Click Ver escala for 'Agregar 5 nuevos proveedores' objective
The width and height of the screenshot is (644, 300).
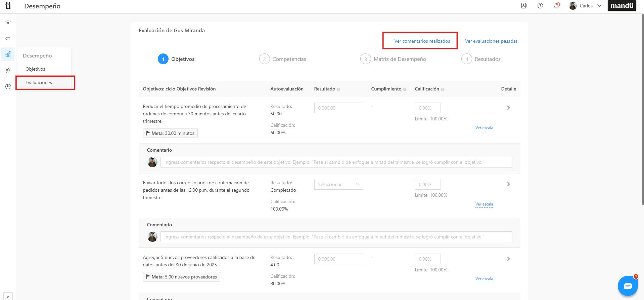(484, 279)
